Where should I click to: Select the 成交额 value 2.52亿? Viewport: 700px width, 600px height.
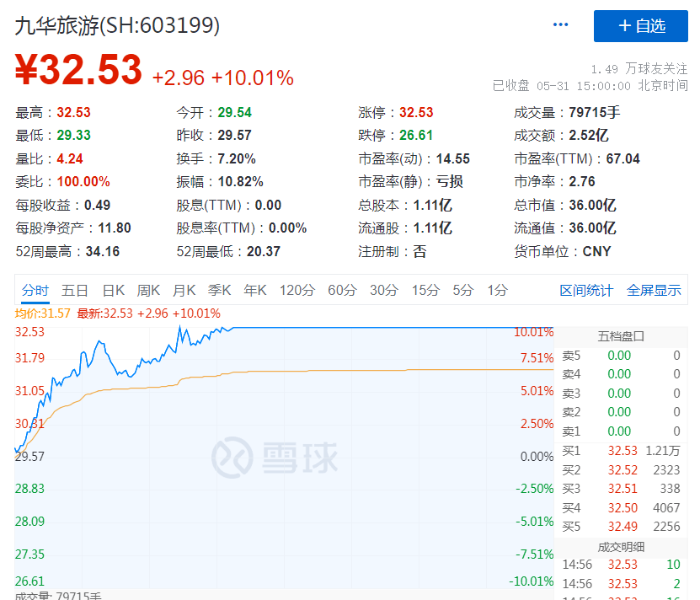(589, 135)
